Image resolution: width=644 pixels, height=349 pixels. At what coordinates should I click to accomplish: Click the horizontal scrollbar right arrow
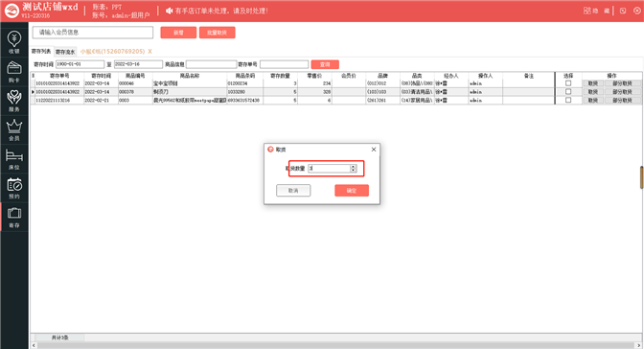coord(639,345)
